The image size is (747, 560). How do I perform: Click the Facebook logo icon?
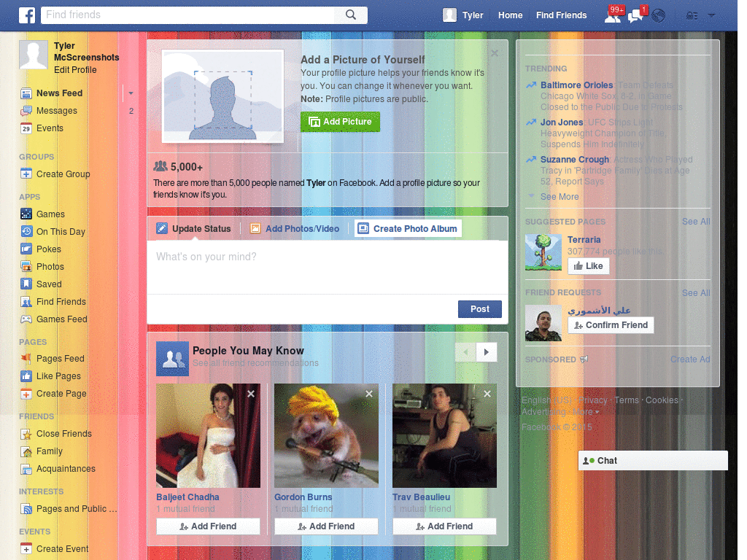(x=27, y=15)
